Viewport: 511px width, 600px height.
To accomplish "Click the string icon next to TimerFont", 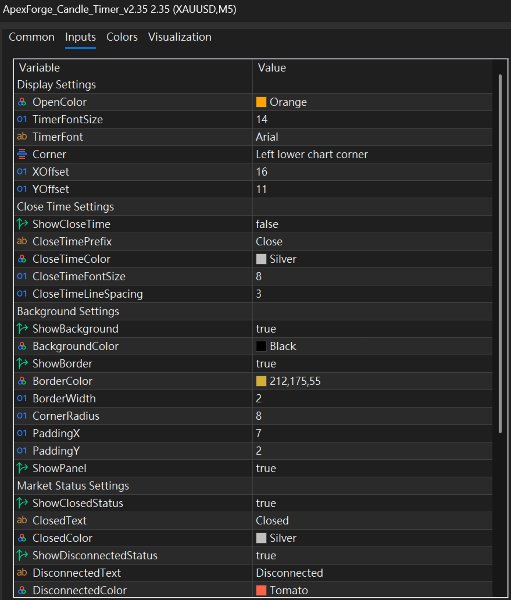I will [22, 137].
